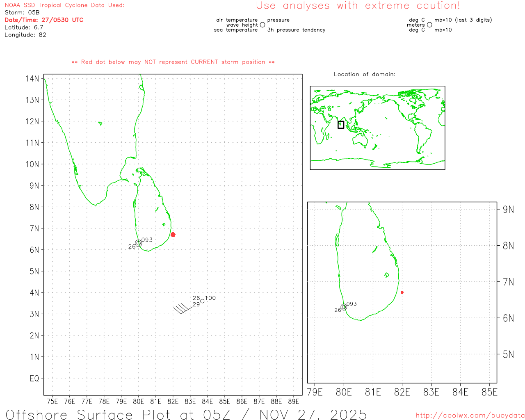Click the red storm dot on main map
This screenshot has height=420, width=525.
coord(173,235)
